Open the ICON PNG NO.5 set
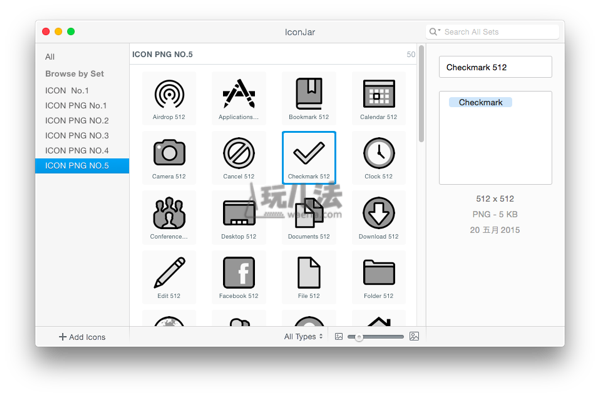 [82, 166]
